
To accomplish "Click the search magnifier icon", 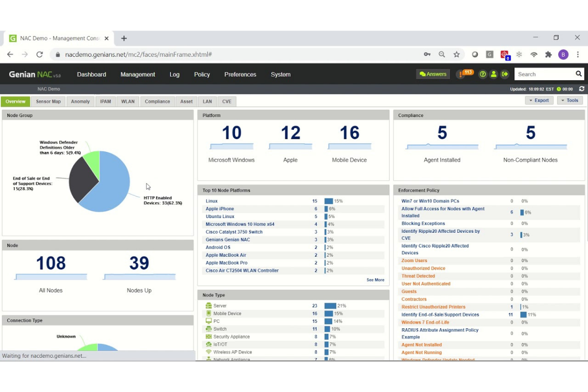I will click(x=579, y=74).
